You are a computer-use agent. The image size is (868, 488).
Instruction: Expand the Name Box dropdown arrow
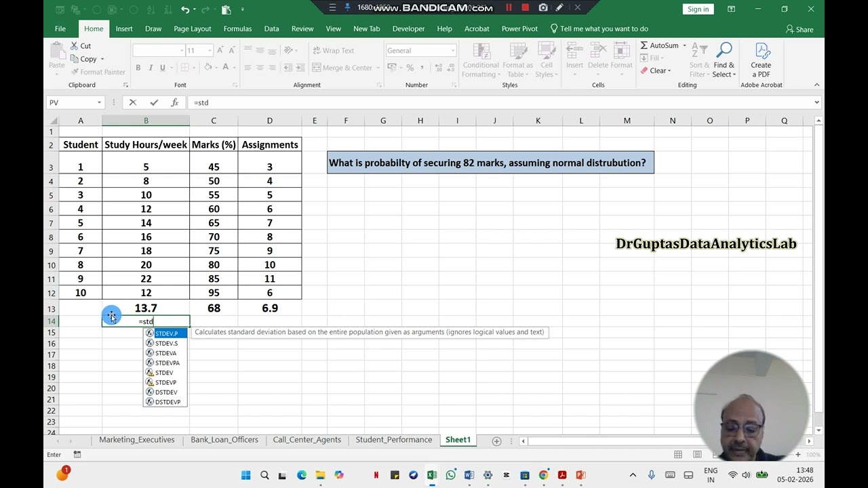(99, 102)
